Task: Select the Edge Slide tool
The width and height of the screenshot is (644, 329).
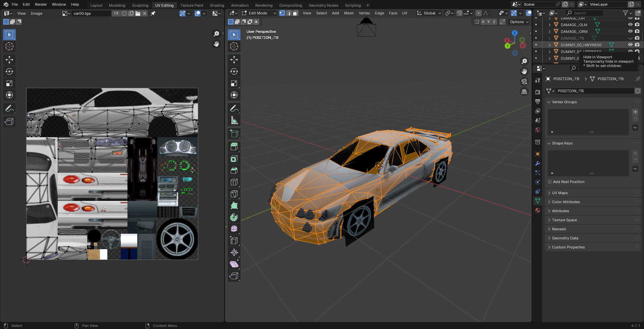Action: pyautogui.click(x=234, y=241)
